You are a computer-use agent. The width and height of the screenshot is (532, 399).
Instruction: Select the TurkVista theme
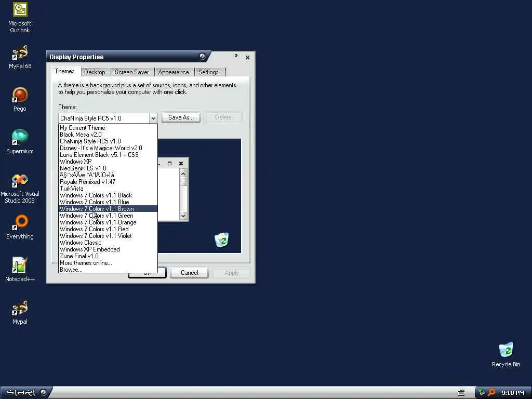pos(108,189)
